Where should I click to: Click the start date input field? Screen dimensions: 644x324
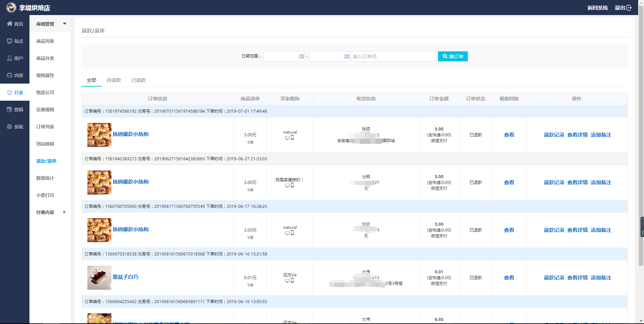click(x=284, y=56)
